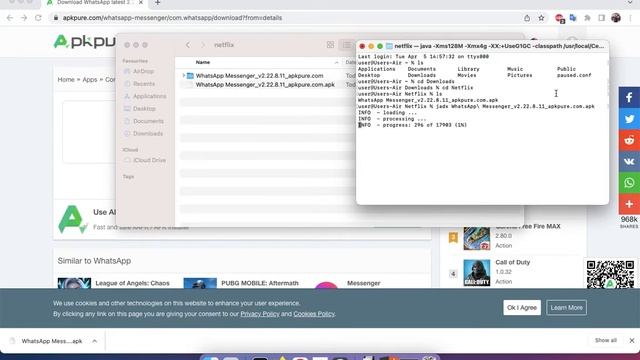
Task: Click the Free Fire MAX thumbnail
Action: pyautogui.click(x=477, y=238)
